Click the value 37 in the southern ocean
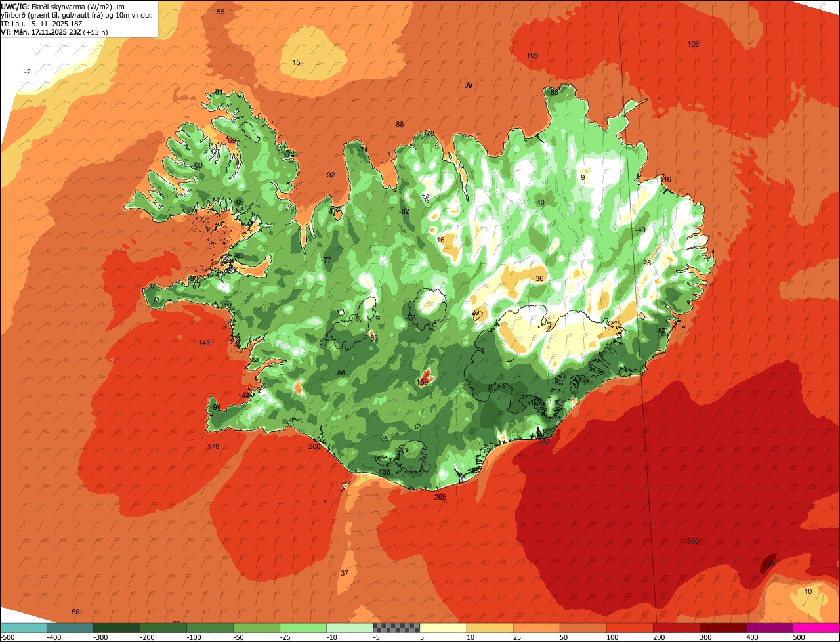This screenshot has height=642, width=840. (x=345, y=574)
